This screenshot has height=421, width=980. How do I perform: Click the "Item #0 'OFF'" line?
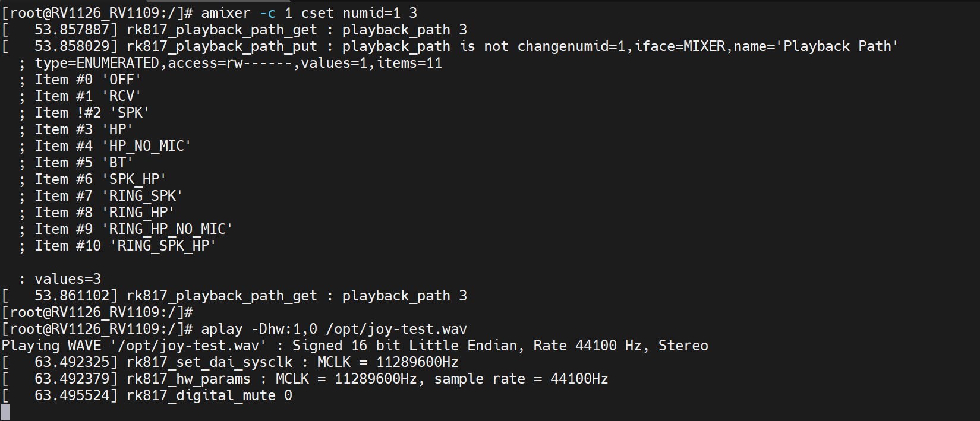point(87,80)
